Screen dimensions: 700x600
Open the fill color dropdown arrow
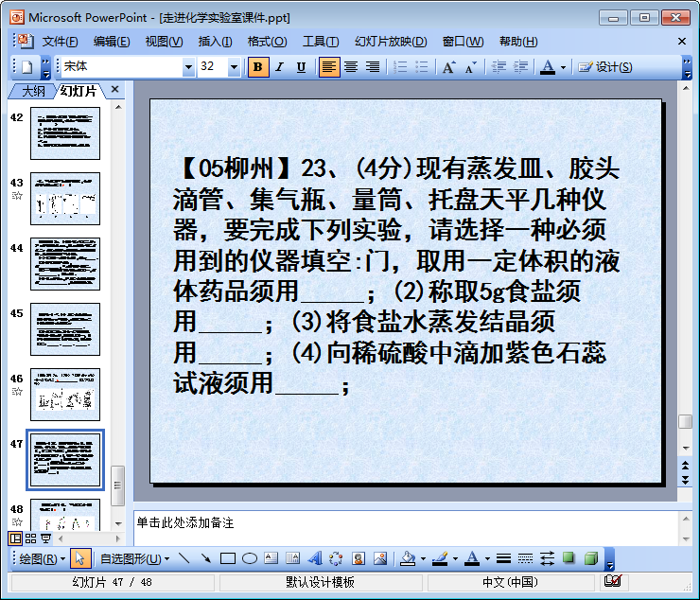pos(423,559)
